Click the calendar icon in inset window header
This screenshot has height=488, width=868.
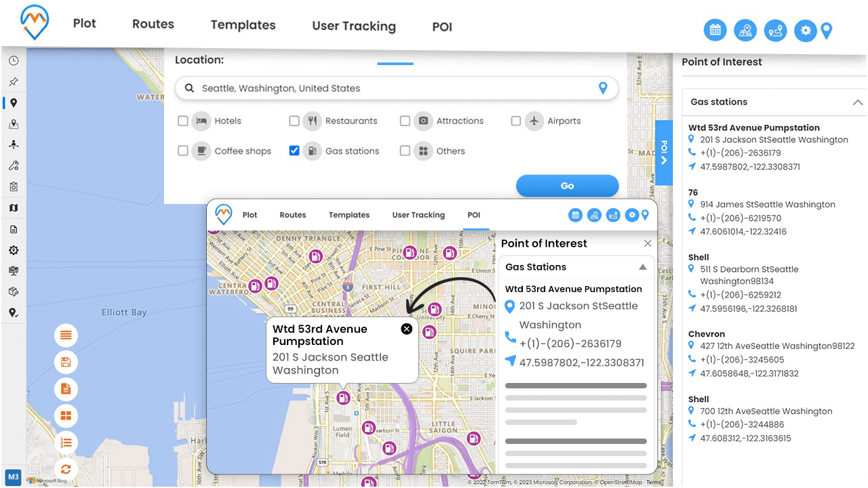[575, 215]
